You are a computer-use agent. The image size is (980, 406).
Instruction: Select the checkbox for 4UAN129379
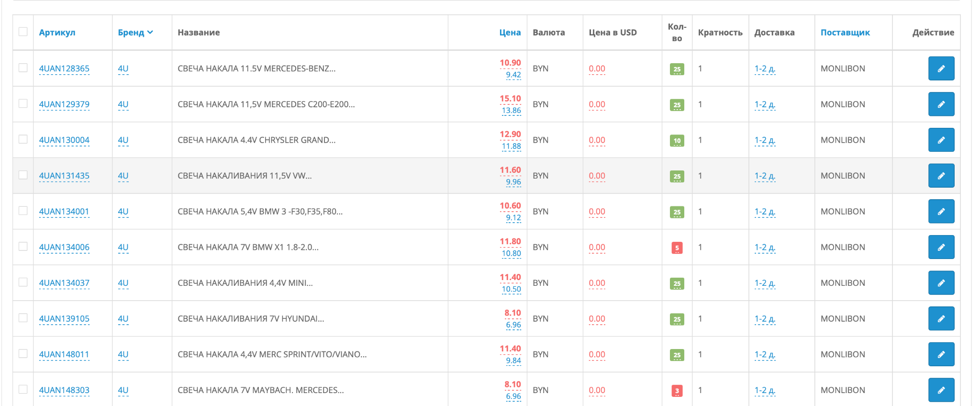pyautogui.click(x=23, y=103)
